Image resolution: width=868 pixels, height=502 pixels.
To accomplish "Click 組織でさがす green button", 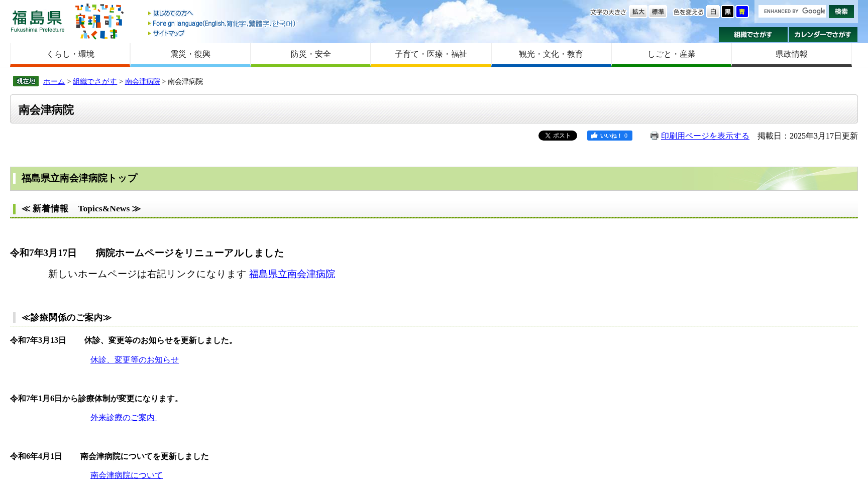I will [752, 35].
